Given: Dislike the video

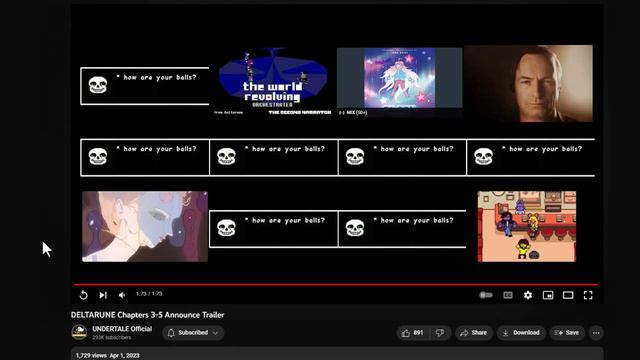Looking at the screenshot, I should [440, 333].
